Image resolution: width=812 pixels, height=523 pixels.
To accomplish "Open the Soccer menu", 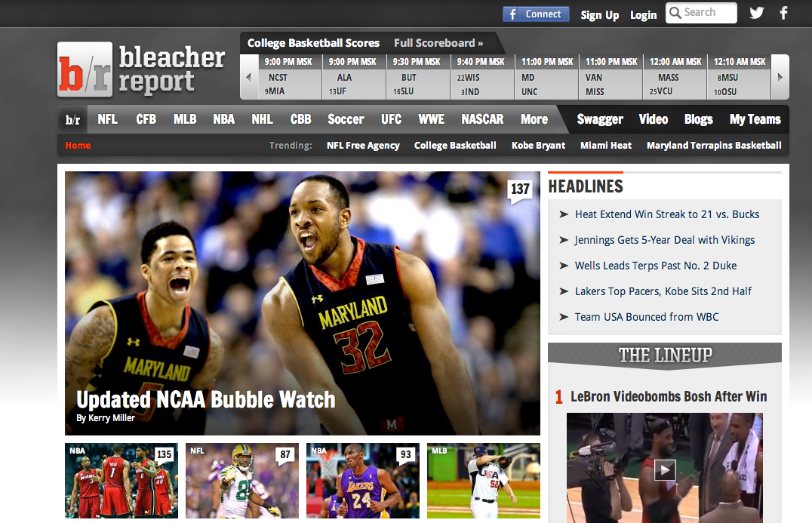I will [x=346, y=119].
